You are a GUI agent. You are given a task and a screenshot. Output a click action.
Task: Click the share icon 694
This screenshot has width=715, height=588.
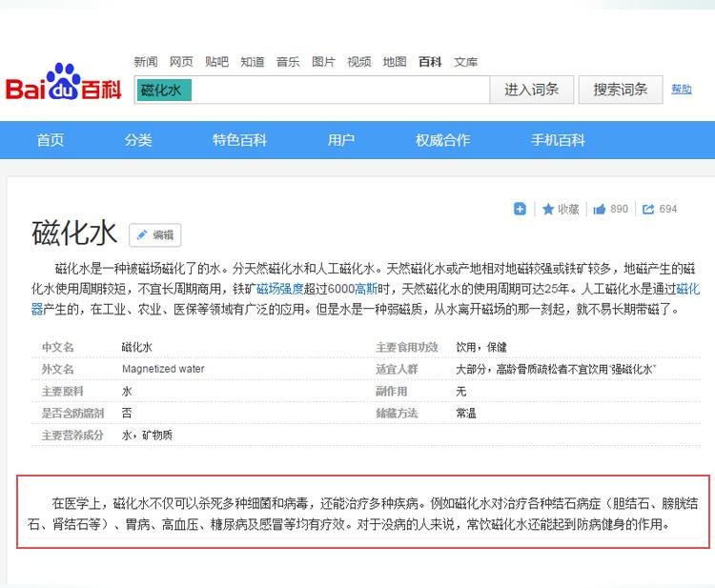tap(648, 210)
